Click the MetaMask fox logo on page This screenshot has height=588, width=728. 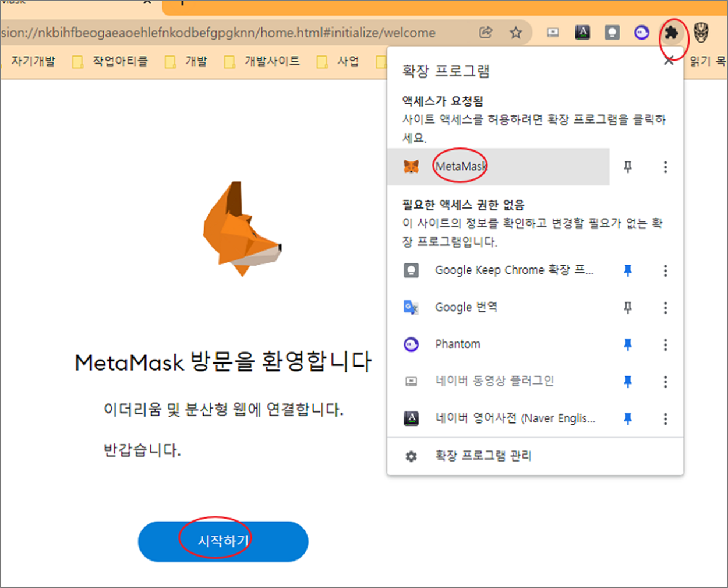(x=242, y=228)
